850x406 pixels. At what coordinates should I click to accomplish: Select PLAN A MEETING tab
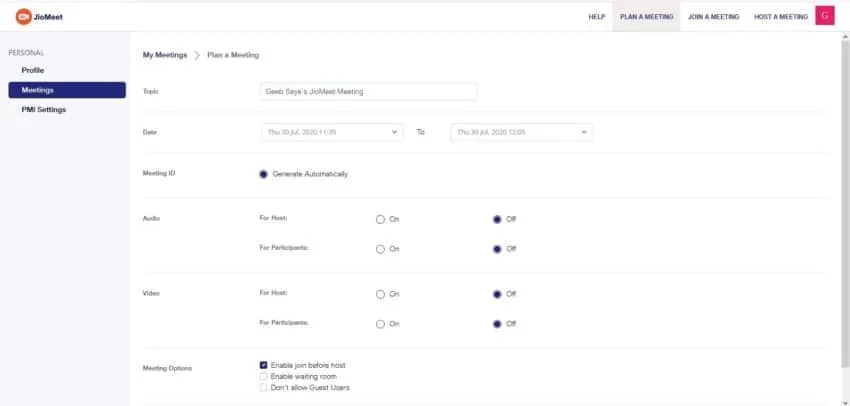point(646,17)
